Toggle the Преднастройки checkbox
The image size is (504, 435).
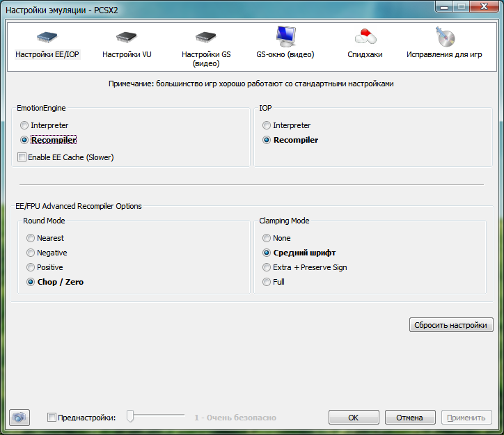pos(52,418)
